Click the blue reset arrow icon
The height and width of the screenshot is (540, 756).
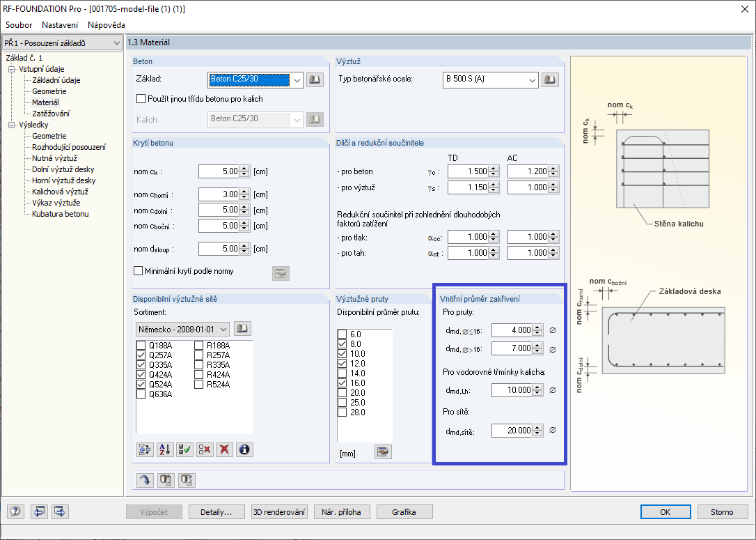click(145, 480)
